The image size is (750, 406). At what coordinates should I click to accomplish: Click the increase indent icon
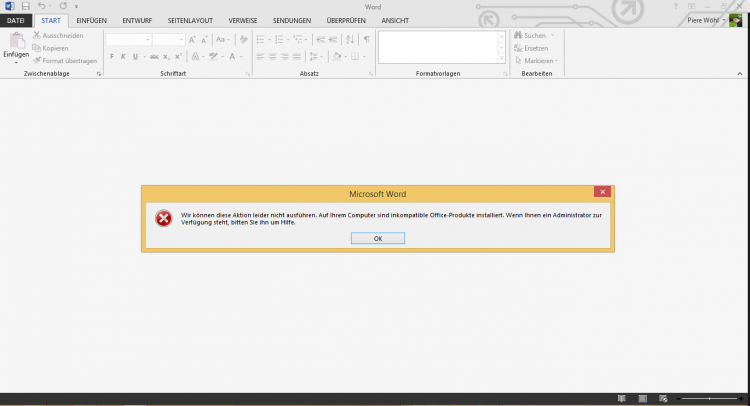click(x=333, y=40)
